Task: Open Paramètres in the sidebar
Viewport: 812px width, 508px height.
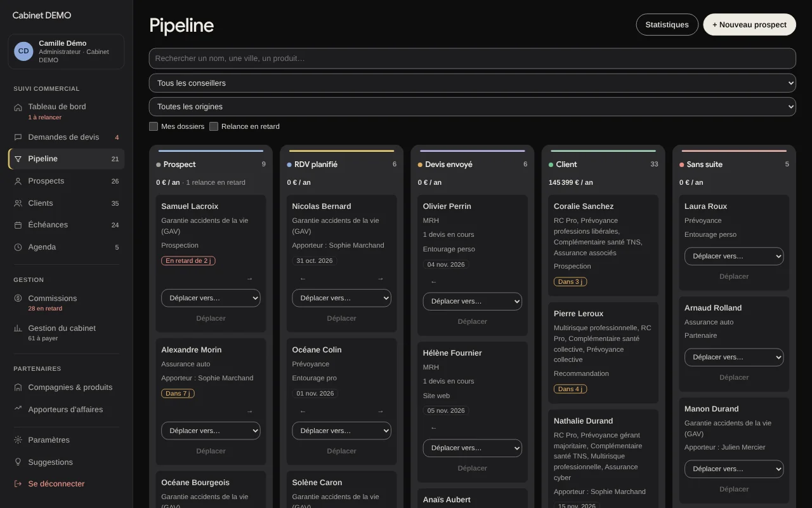Action: click(x=67, y=440)
